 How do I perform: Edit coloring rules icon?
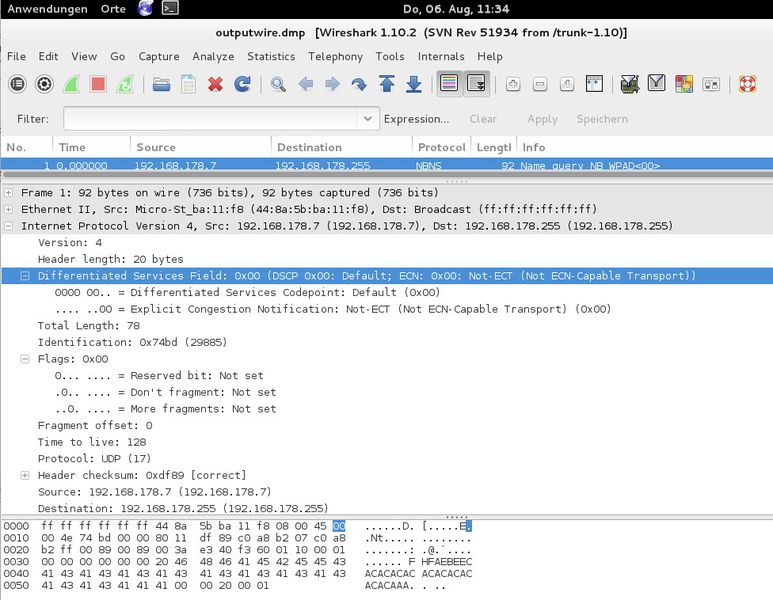684,84
